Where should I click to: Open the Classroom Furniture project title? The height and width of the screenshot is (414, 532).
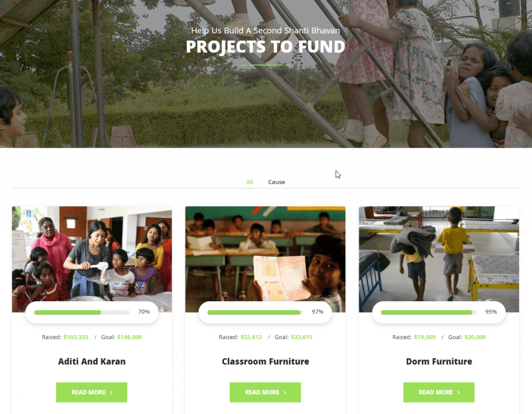click(265, 361)
